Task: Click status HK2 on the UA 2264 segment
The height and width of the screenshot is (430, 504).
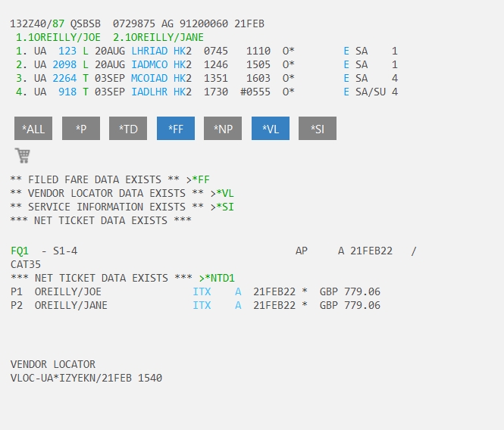Action: (x=183, y=79)
